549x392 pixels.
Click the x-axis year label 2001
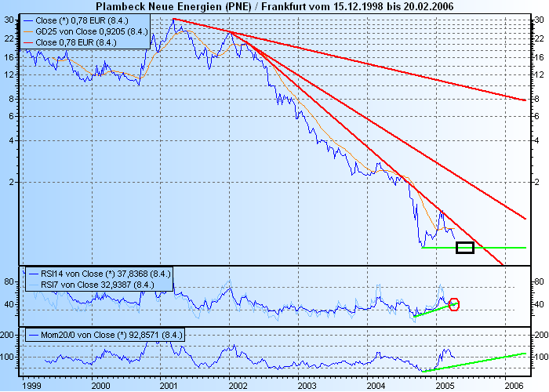point(169,386)
